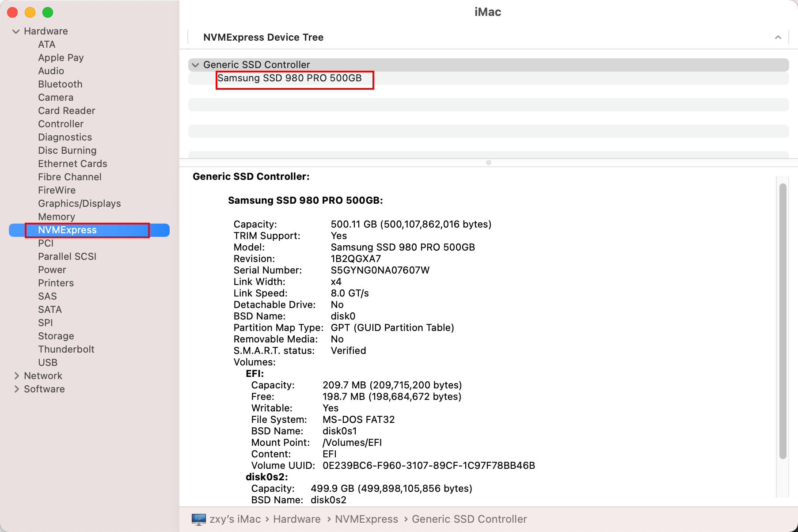Open the SPI hardware category
This screenshot has height=532, width=798.
45,323
